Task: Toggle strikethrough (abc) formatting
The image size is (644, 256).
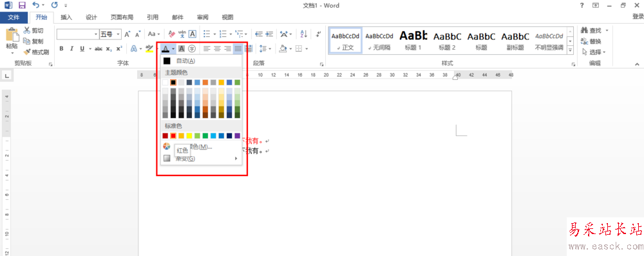Action: click(x=99, y=48)
